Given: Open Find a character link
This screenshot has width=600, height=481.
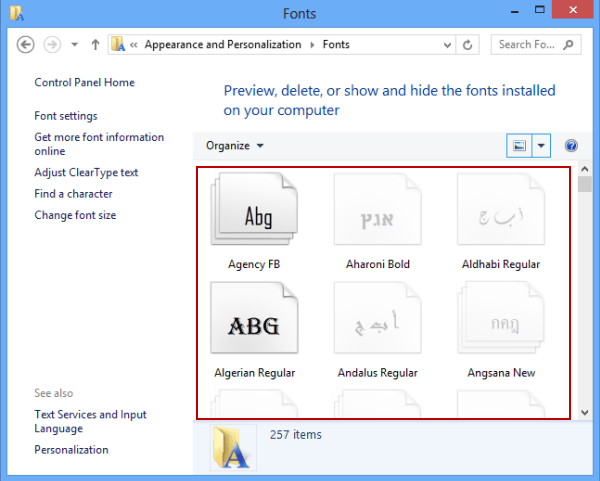Looking at the screenshot, I should [x=73, y=194].
